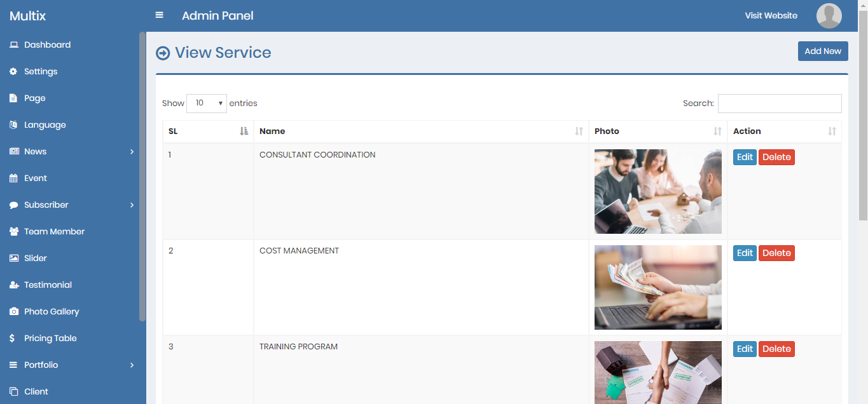The image size is (868, 404).
Task: Click the Team Member people icon
Action: pyautogui.click(x=13, y=232)
